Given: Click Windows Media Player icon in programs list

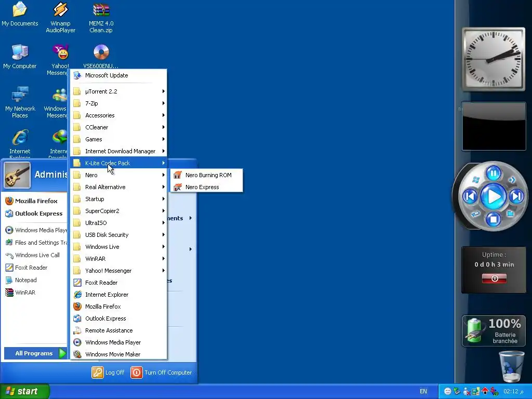Looking at the screenshot, I should (x=77, y=342).
